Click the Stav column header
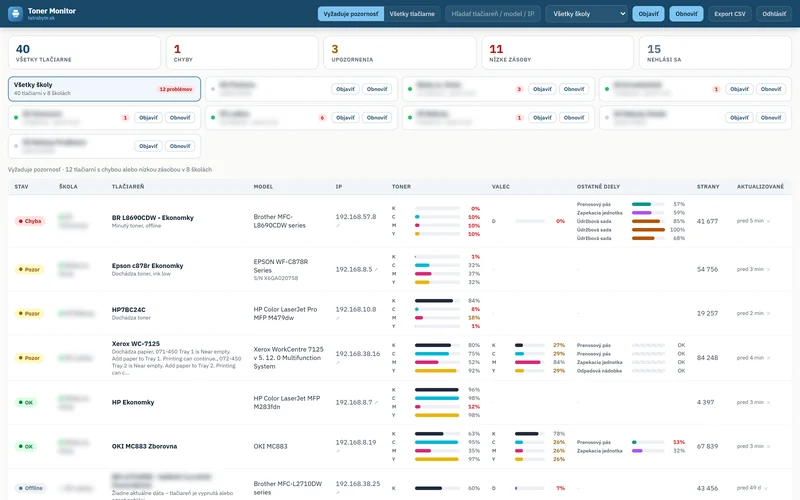Viewport: 800px width, 500px height. coord(21,187)
